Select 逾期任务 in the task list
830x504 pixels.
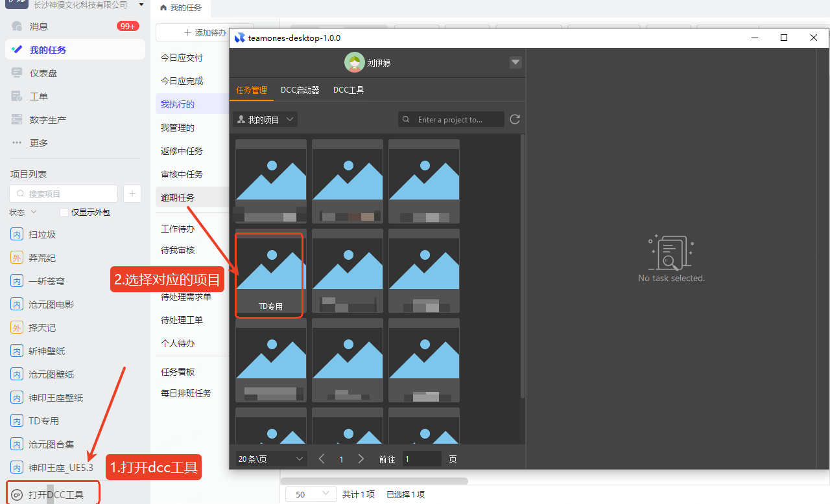pos(178,198)
